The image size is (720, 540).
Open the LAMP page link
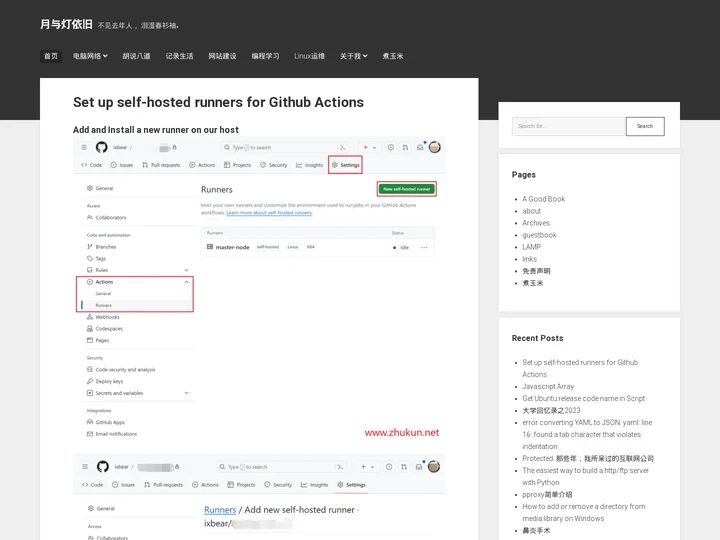tap(531, 247)
